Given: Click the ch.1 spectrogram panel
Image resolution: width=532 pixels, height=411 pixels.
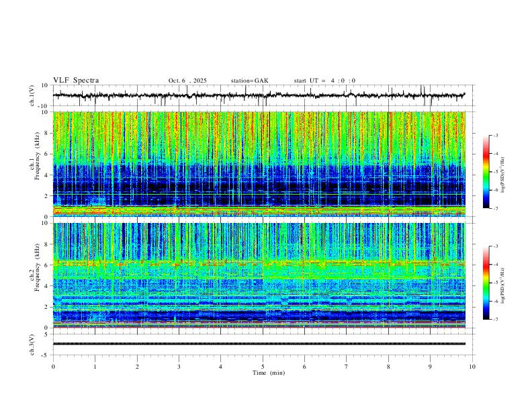Looking at the screenshot, I should 259,164.
